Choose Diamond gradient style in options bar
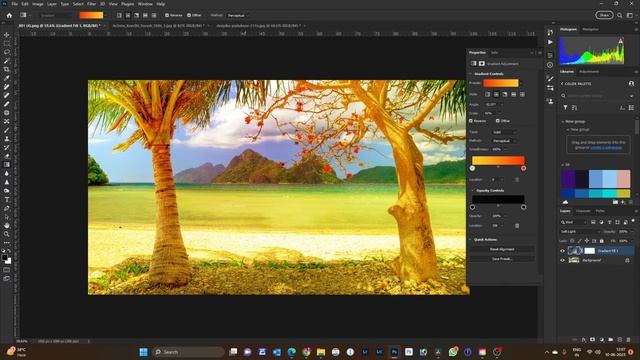 pos(154,15)
